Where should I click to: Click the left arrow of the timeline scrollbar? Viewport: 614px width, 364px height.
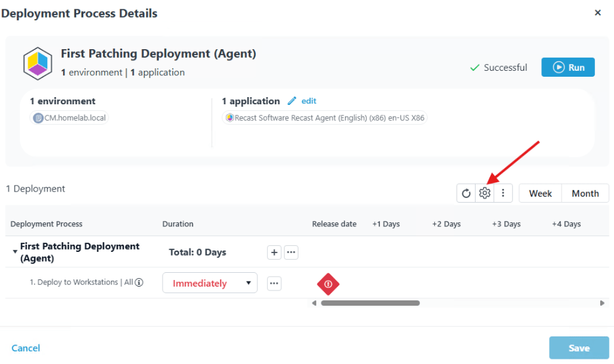[x=314, y=303]
